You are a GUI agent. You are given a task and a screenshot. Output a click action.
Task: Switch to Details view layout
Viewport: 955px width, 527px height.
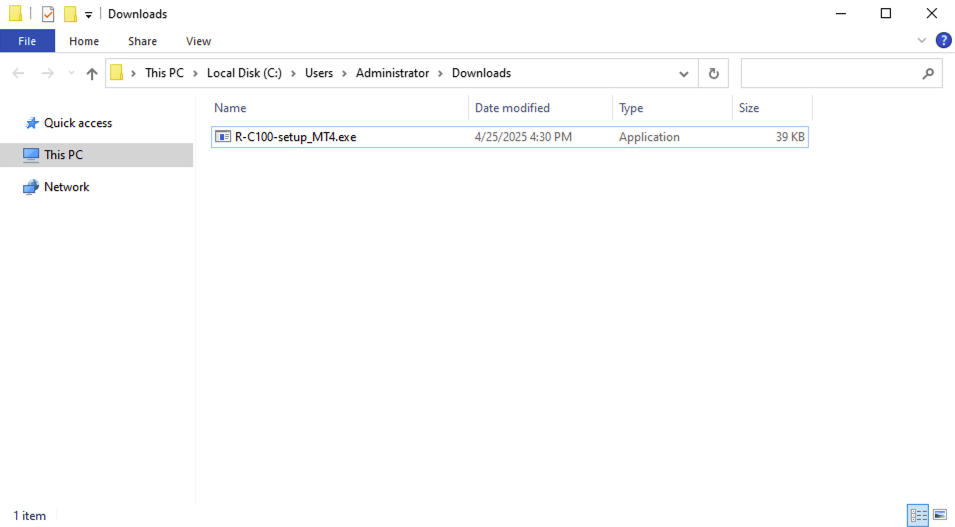[918, 515]
